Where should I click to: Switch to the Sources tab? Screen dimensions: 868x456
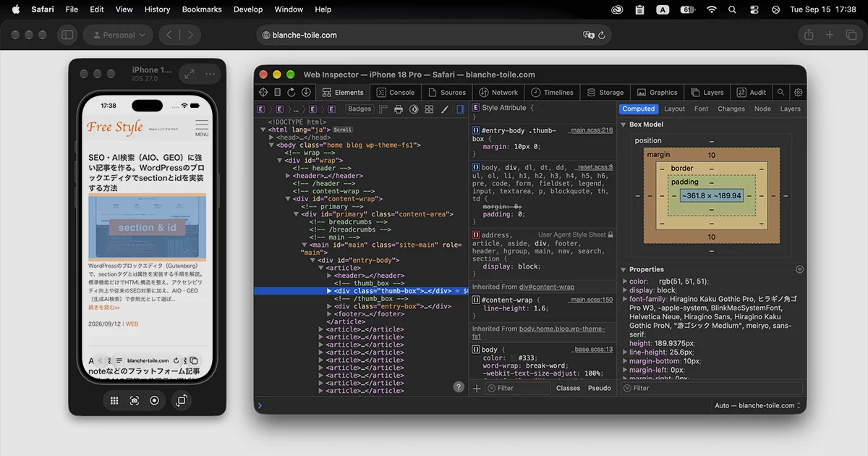[x=446, y=93]
